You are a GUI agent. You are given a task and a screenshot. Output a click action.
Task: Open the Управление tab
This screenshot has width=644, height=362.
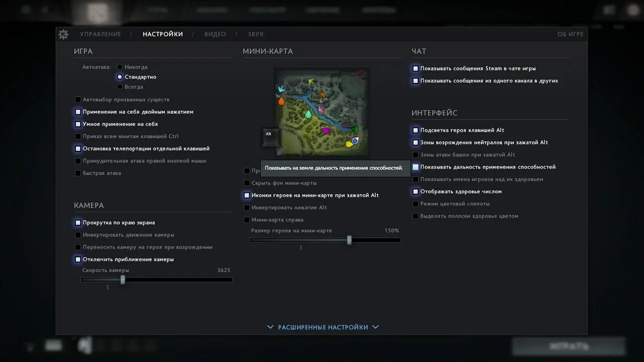coord(101,34)
